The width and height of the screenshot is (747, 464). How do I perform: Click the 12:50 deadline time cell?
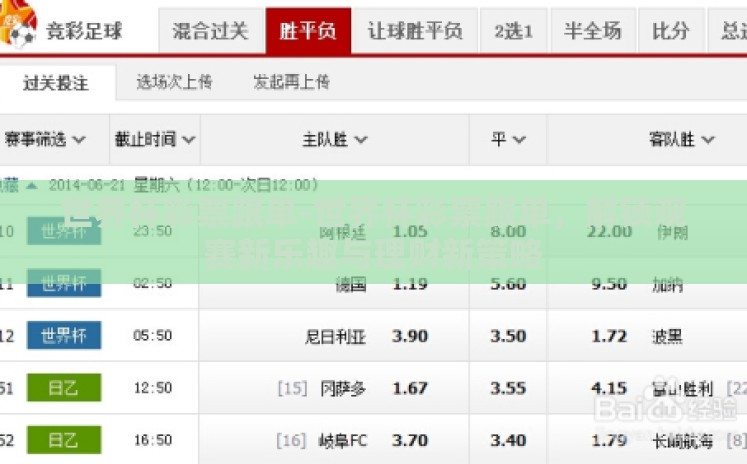point(152,388)
